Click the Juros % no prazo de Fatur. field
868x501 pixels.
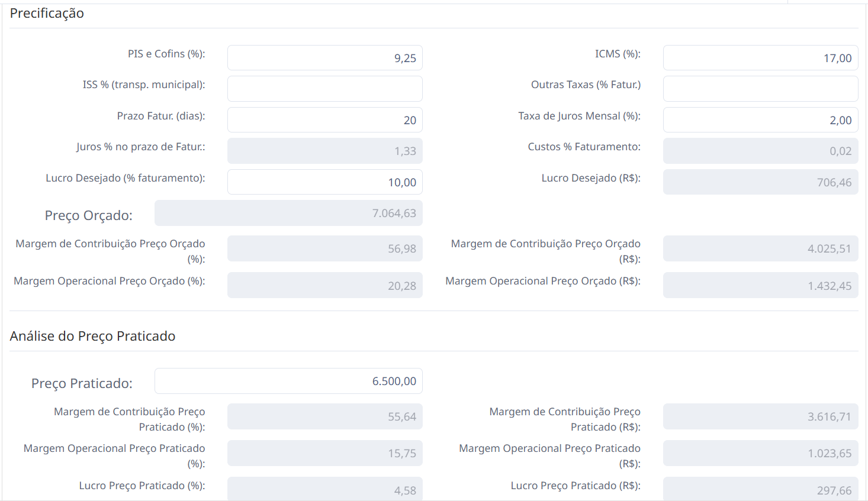pyautogui.click(x=324, y=151)
